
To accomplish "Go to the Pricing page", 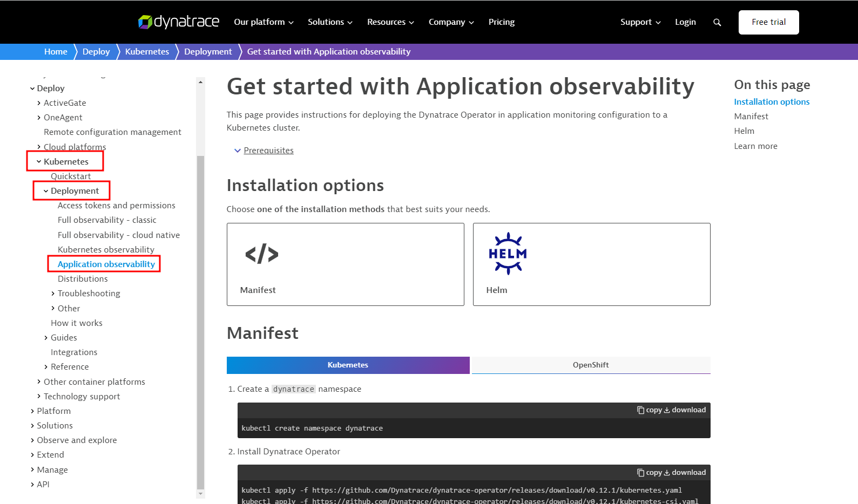I will 502,22.
